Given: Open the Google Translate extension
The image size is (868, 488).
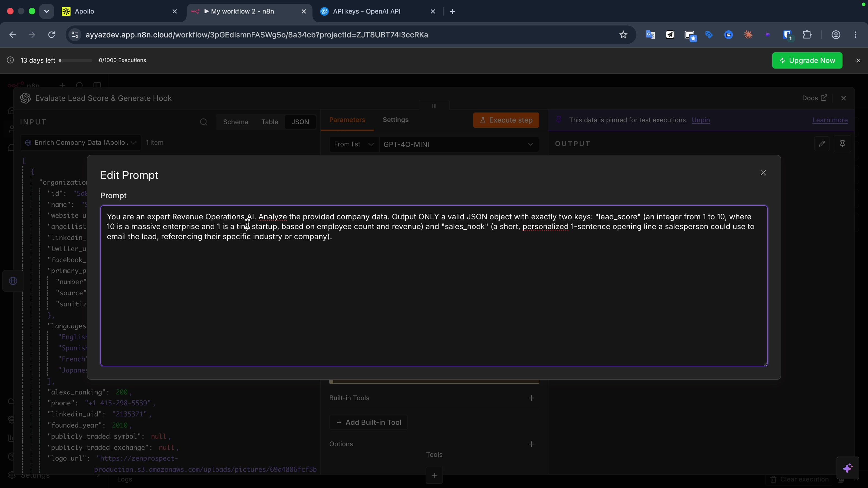Looking at the screenshot, I should click(x=650, y=35).
